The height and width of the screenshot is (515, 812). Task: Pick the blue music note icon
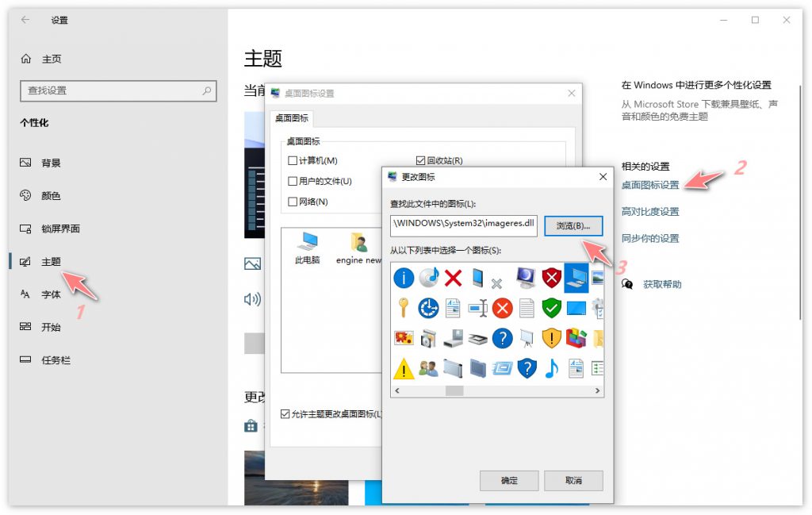552,368
